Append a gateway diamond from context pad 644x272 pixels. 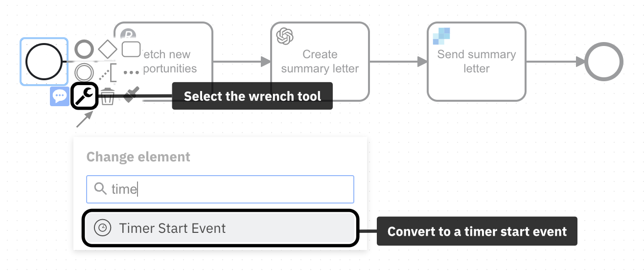[x=108, y=49]
